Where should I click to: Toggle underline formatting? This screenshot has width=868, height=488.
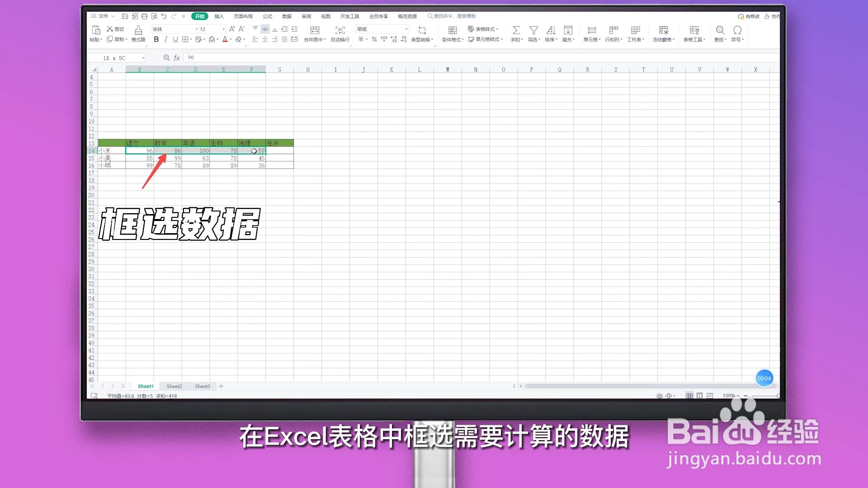[175, 39]
